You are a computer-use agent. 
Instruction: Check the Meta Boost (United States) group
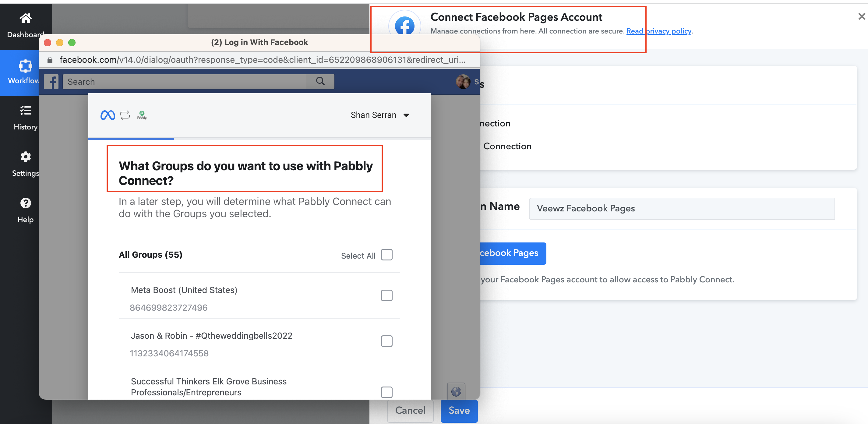tap(387, 295)
